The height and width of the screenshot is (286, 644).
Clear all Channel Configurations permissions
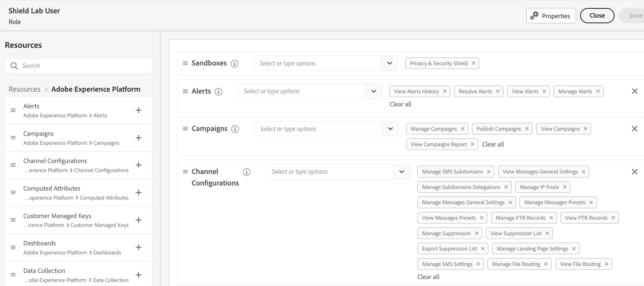428,277
